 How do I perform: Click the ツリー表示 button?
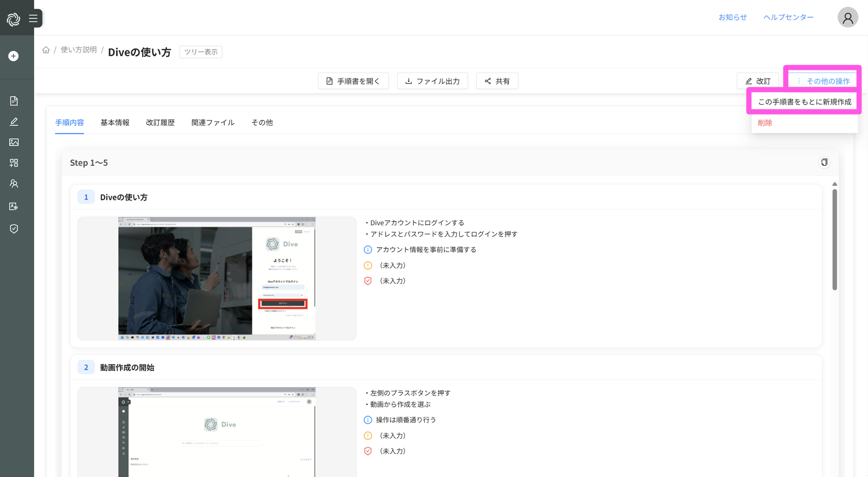click(x=201, y=52)
